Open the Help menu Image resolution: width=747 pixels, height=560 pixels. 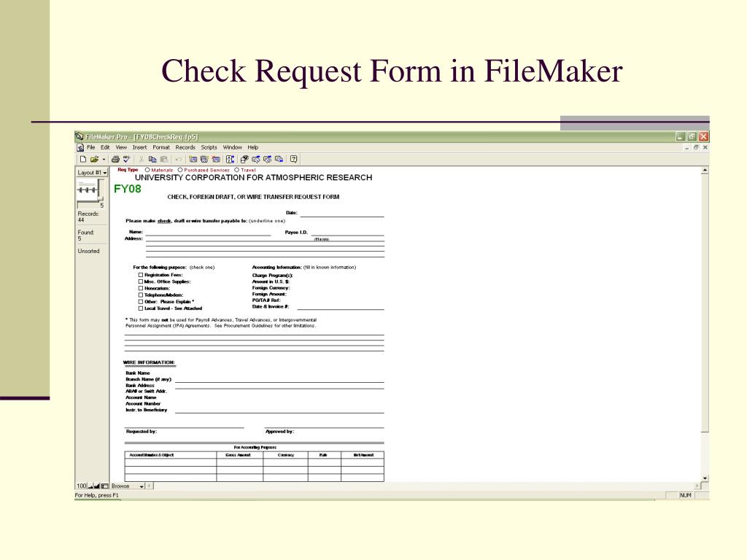coord(253,147)
